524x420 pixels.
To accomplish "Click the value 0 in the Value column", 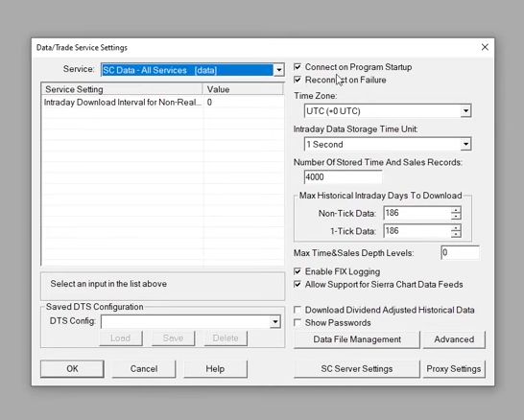I will click(x=209, y=103).
